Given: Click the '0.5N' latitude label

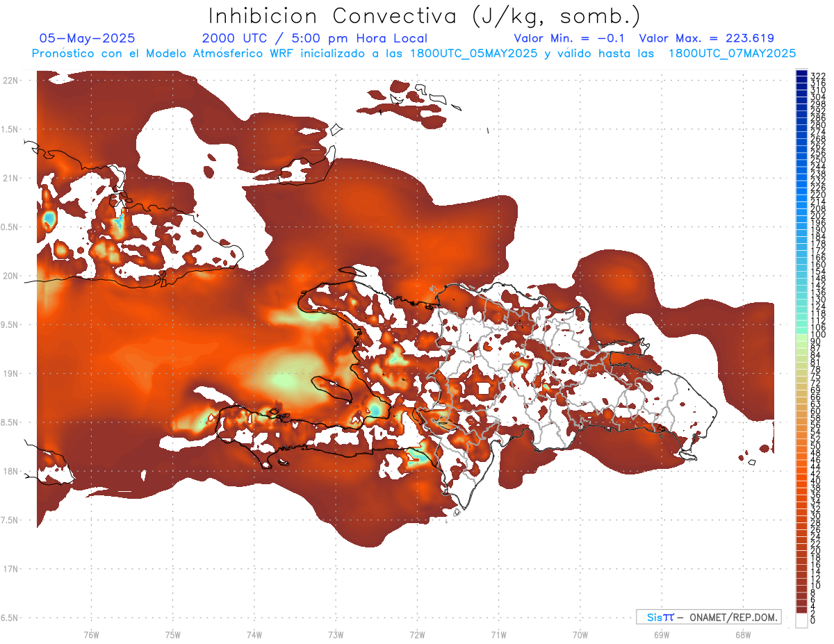Looking at the screenshot, I should pyautogui.click(x=10, y=227).
